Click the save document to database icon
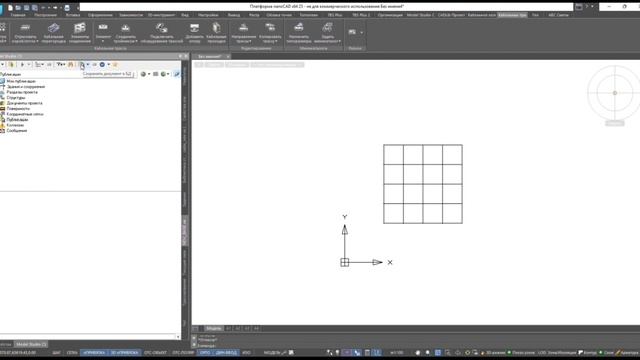 click(81, 64)
